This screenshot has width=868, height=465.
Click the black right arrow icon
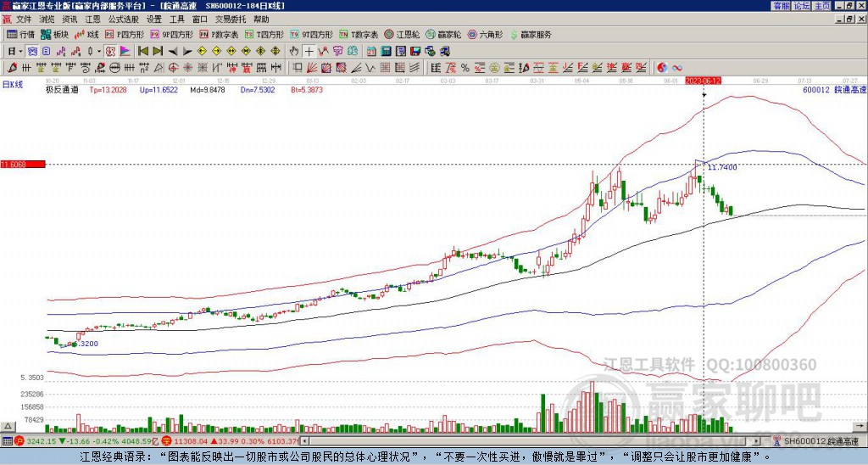[187, 52]
